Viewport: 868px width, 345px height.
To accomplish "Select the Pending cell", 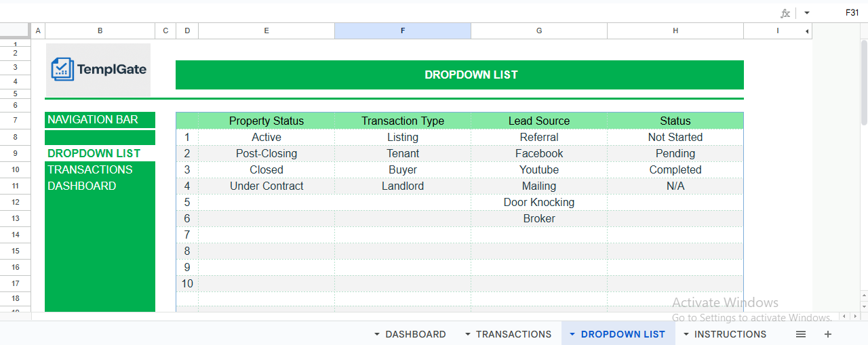I will click(x=675, y=153).
